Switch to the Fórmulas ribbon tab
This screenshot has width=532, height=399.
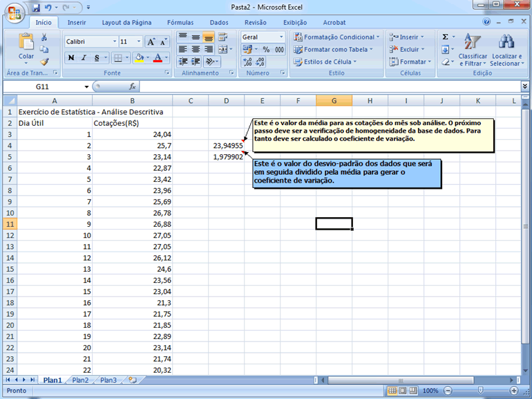180,22
